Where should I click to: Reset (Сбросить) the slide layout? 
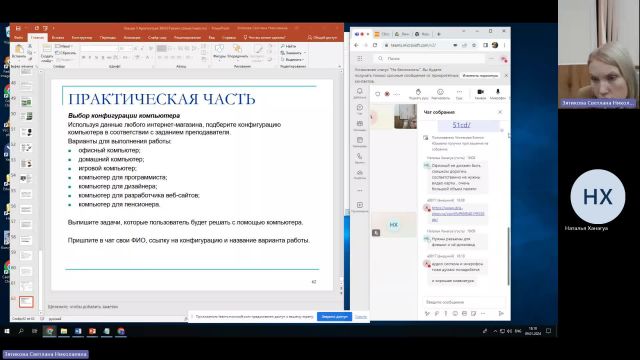[x=66, y=53]
